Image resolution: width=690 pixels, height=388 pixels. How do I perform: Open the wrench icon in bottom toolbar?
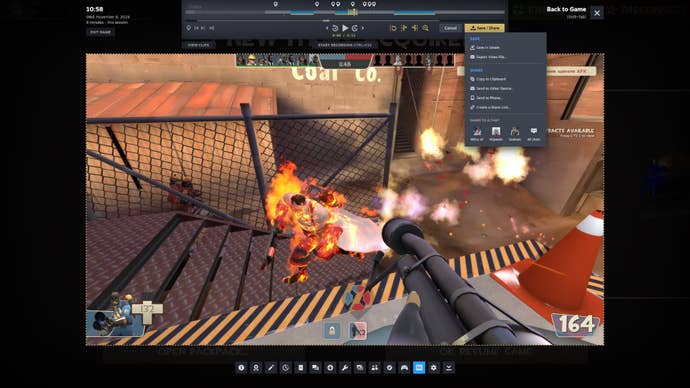click(x=345, y=367)
